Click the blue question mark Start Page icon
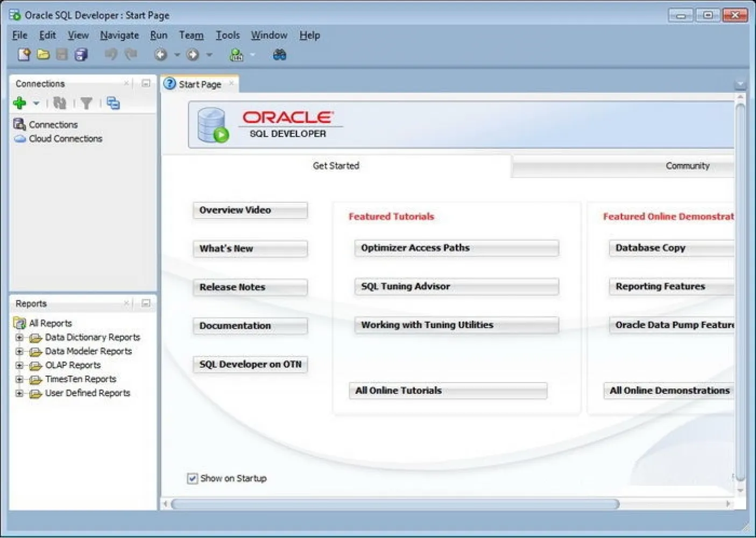756x538 pixels. 170,84
